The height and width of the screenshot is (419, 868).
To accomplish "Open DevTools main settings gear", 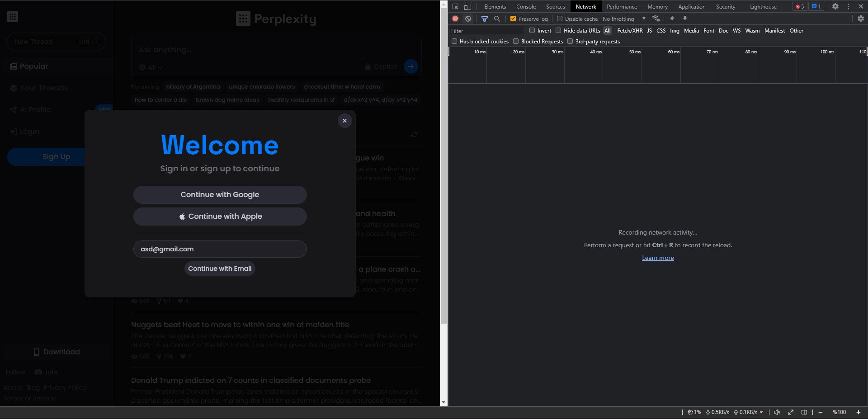I will coord(835,6).
